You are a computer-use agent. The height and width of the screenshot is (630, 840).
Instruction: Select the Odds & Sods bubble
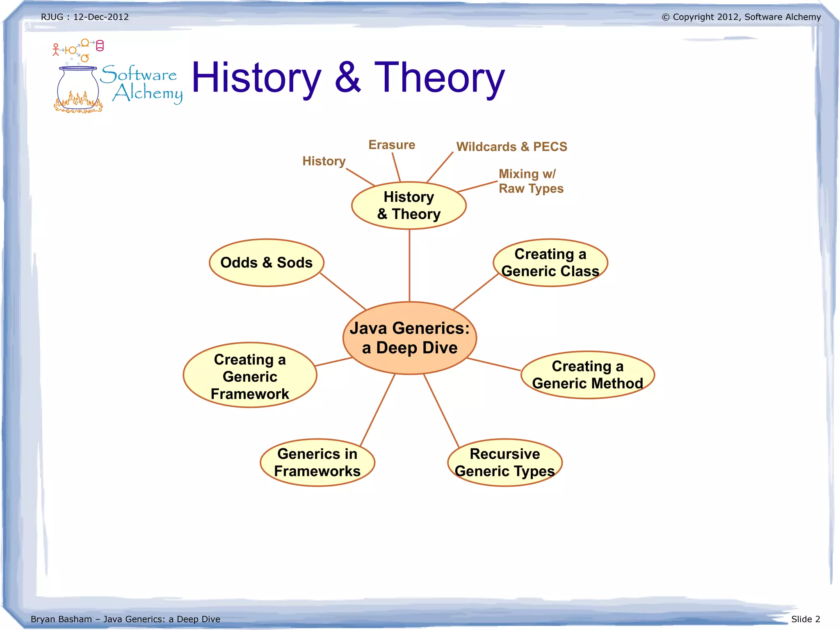(267, 263)
